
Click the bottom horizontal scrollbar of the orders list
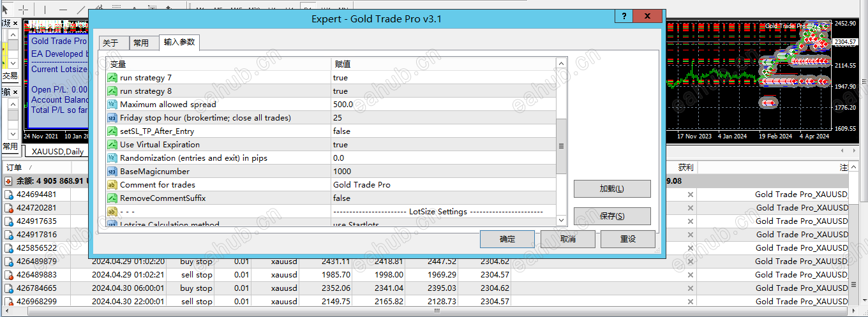(x=437, y=312)
